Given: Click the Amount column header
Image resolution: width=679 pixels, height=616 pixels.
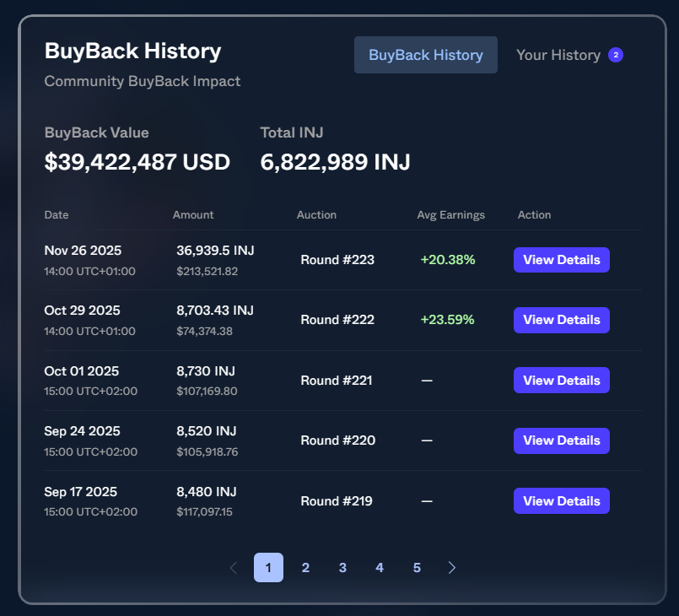Looking at the screenshot, I should [x=193, y=214].
